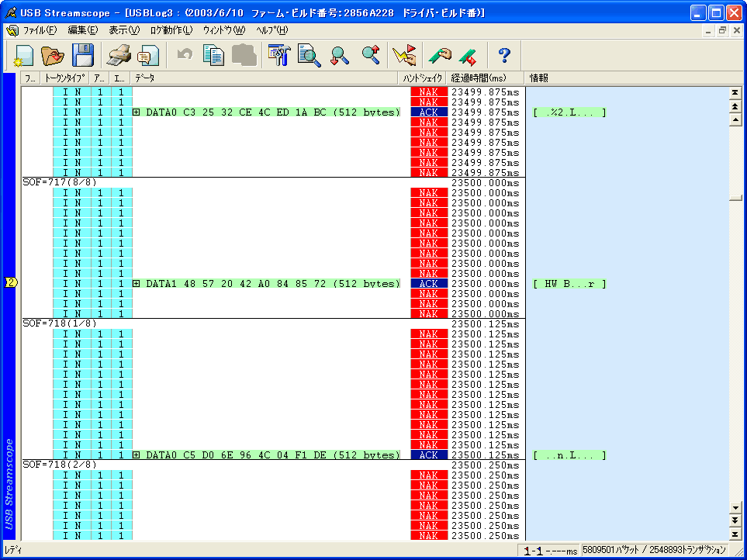
Task: Print the log via printer icon
Action: (x=118, y=56)
